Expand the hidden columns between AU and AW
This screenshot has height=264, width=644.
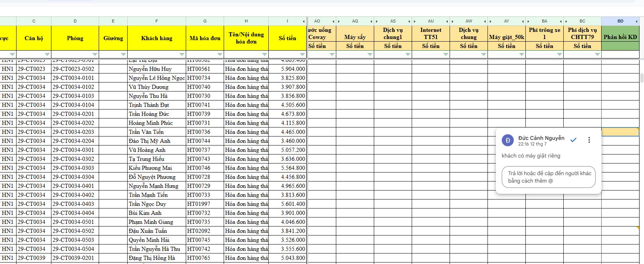tap(447, 21)
